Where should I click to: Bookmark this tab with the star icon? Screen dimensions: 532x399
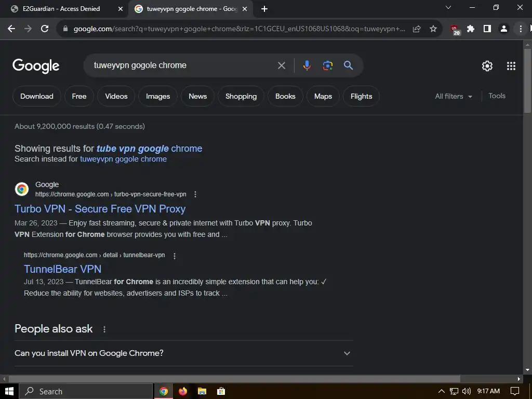pos(433,29)
